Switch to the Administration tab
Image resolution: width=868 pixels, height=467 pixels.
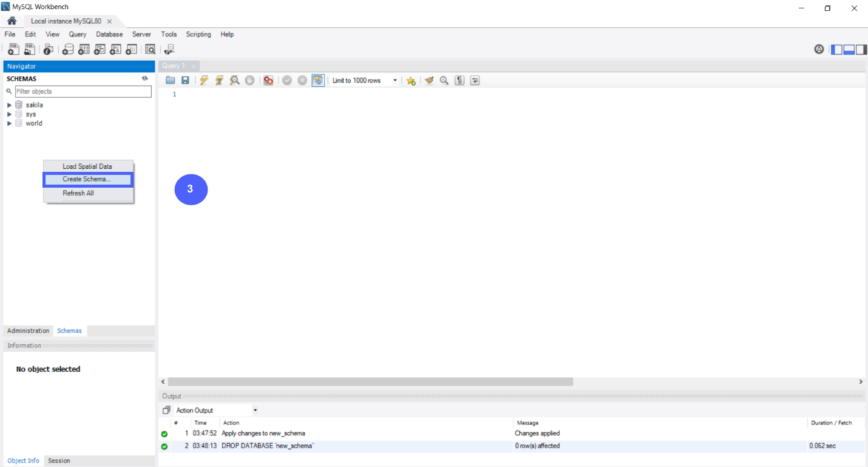coord(27,330)
